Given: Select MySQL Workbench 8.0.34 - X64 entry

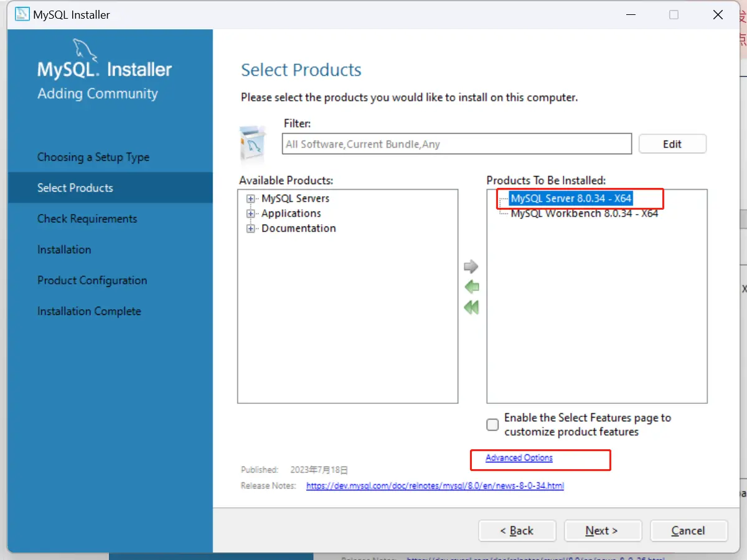Looking at the screenshot, I should coord(585,213).
